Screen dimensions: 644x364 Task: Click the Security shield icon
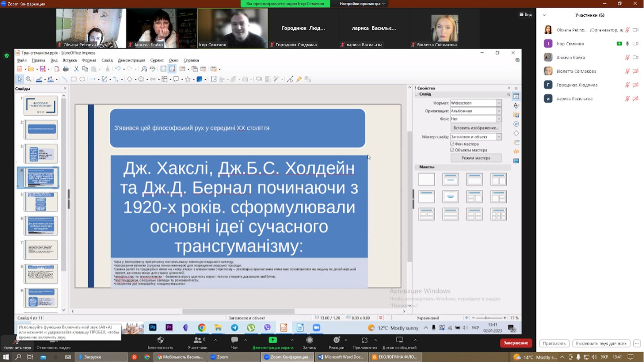pos(160,340)
